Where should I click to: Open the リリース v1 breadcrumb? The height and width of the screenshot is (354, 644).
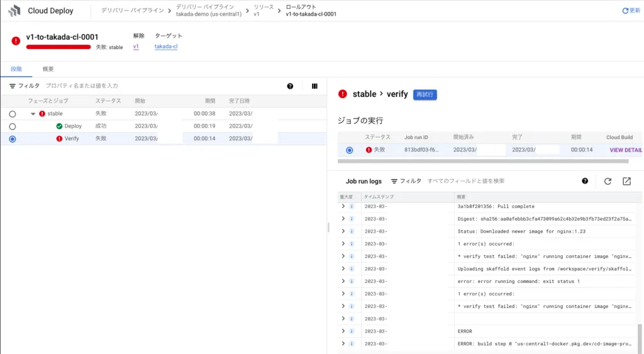click(x=264, y=10)
